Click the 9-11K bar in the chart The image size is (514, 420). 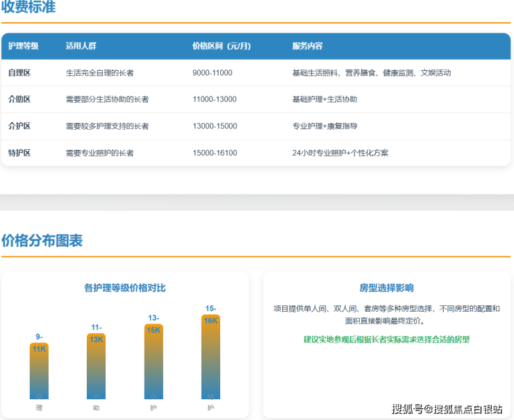[x=39, y=371]
